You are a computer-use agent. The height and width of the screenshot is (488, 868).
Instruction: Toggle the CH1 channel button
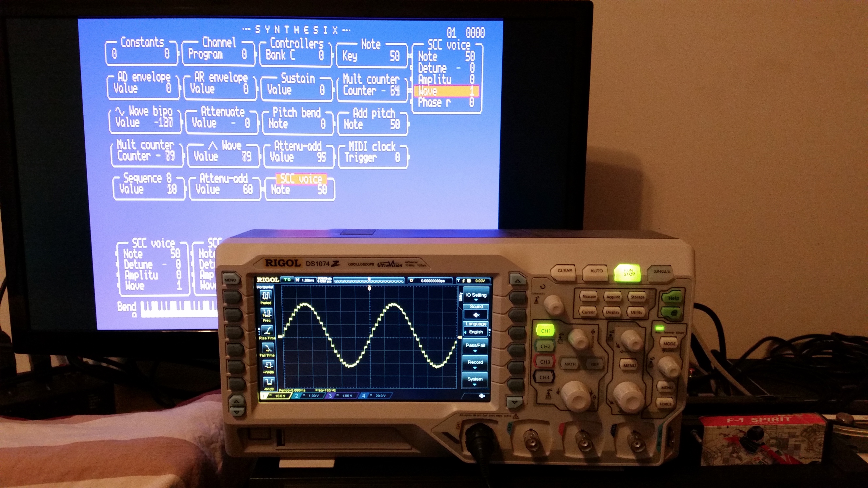(x=545, y=331)
